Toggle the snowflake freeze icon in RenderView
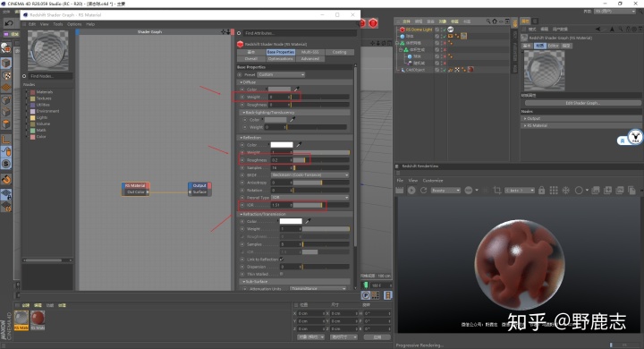 pyautogui.click(x=565, y=191)
